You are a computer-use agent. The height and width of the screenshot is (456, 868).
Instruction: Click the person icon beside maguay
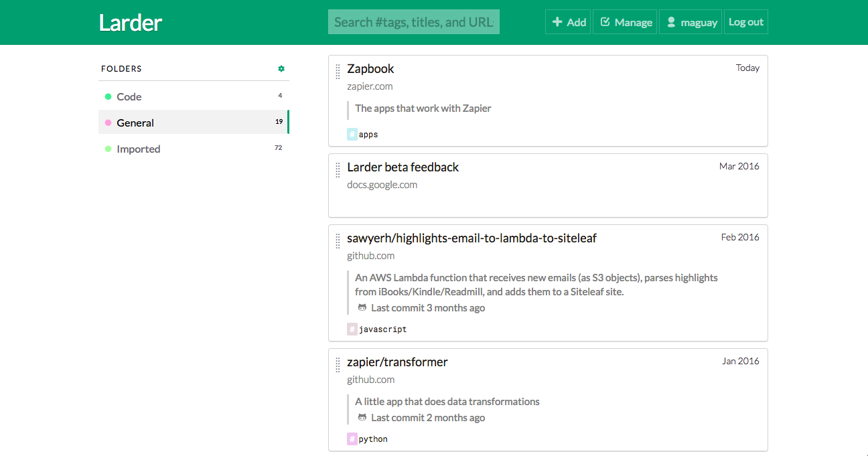(671, 22)
